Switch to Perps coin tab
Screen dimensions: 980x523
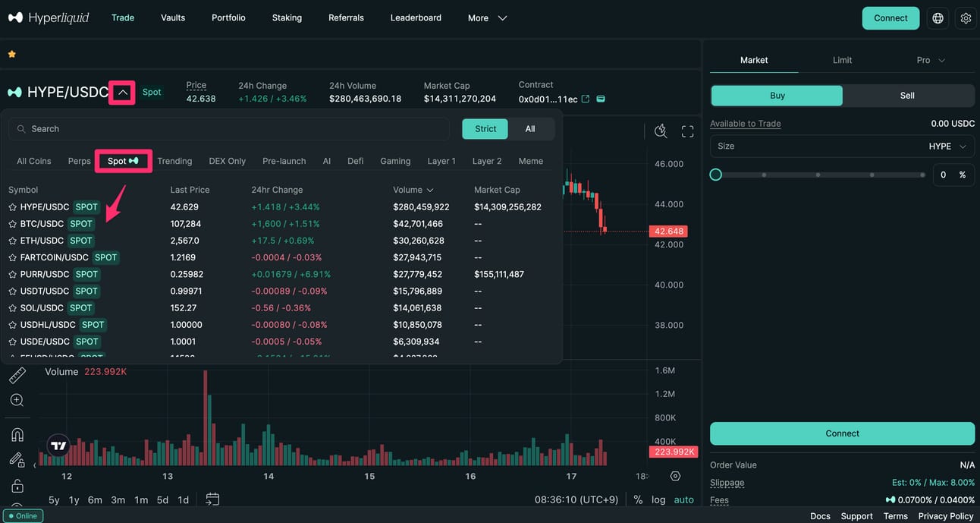pos(79,161)
